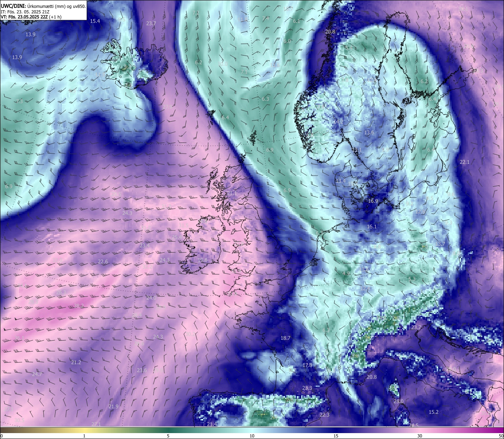Screen dimensions: 504x439
Task: Click the 5 tick on the color scale
Action: coord(168,436)
